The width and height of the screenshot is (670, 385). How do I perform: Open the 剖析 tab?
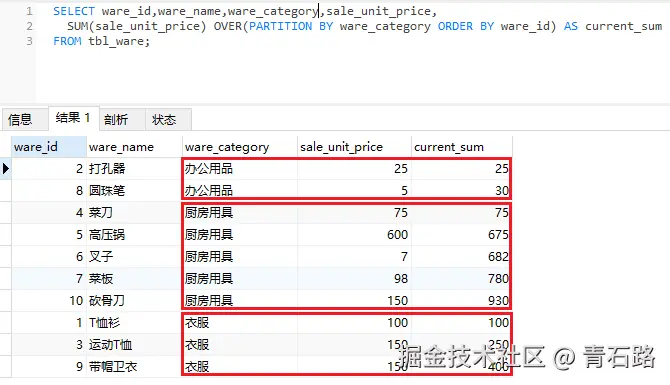(x=122, y=119)
